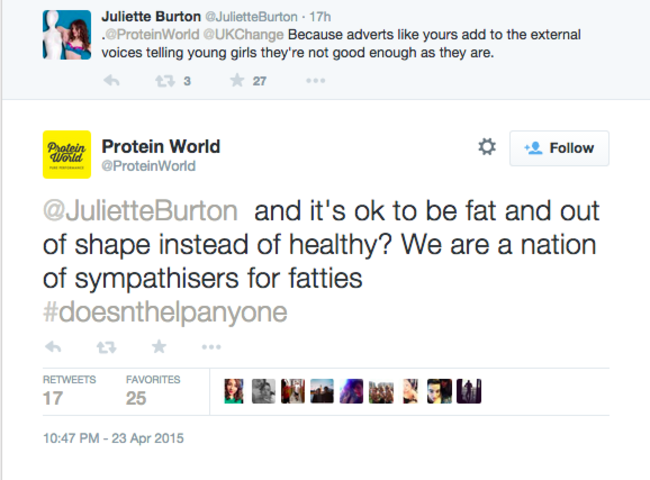650x480 pixels.
Task: Favorite the Protein World tweet
Action: coord(157,347)
